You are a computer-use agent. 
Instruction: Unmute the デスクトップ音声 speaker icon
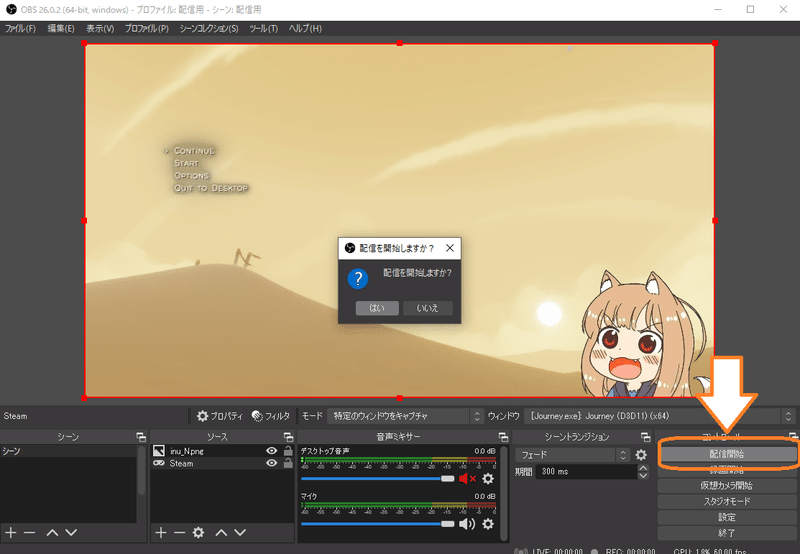[466, 479]
